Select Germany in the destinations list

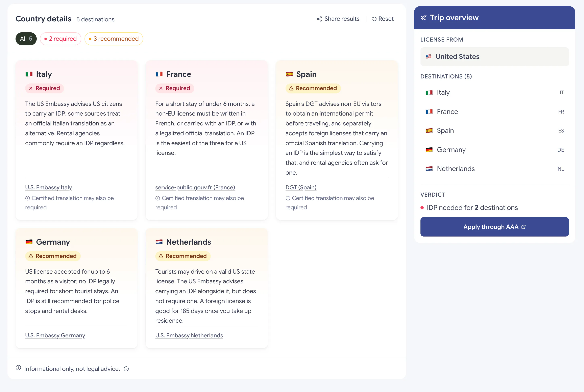pos(494,150)
